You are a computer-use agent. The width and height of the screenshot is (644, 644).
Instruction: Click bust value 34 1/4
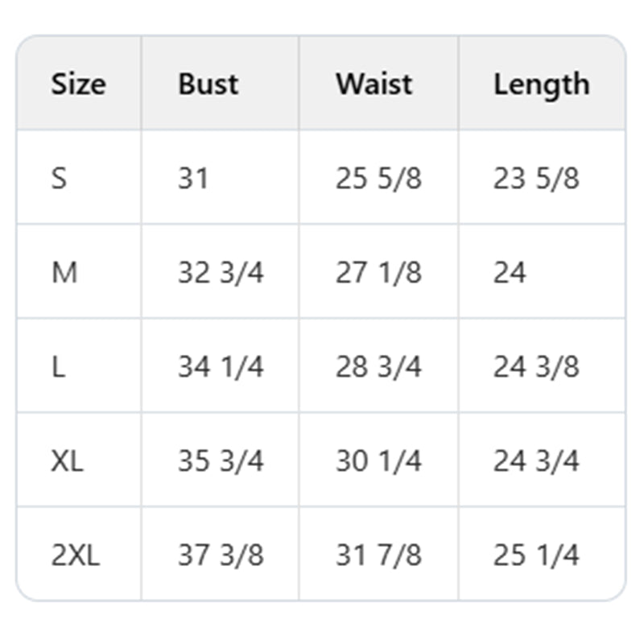tap(221, 367)
